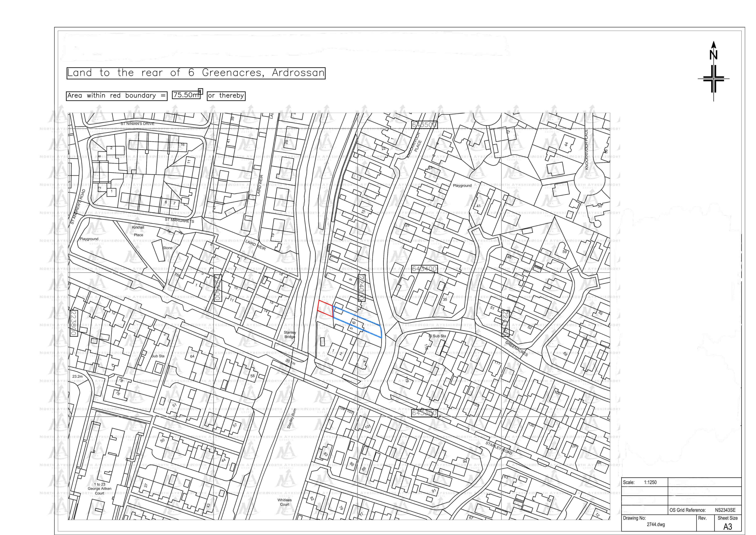Click the 'Stone' label on the map
This screenshot has width=756, height=535.
168,248
